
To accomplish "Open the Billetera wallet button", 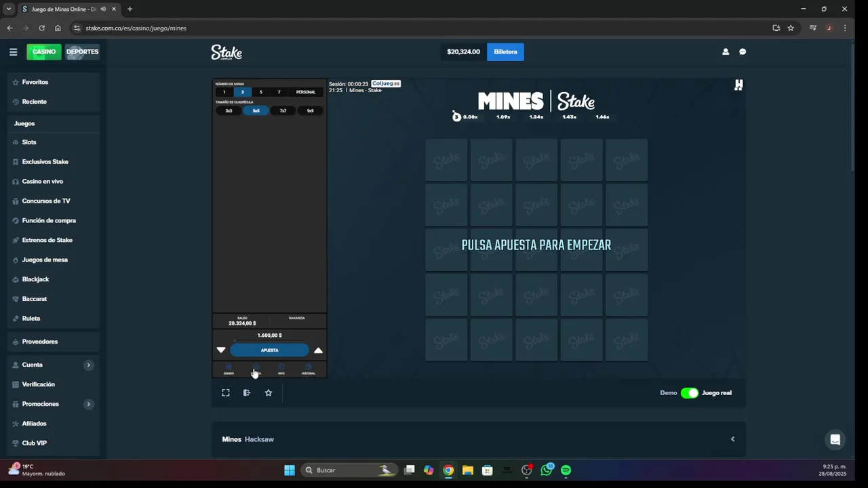I will click(505, 52).
